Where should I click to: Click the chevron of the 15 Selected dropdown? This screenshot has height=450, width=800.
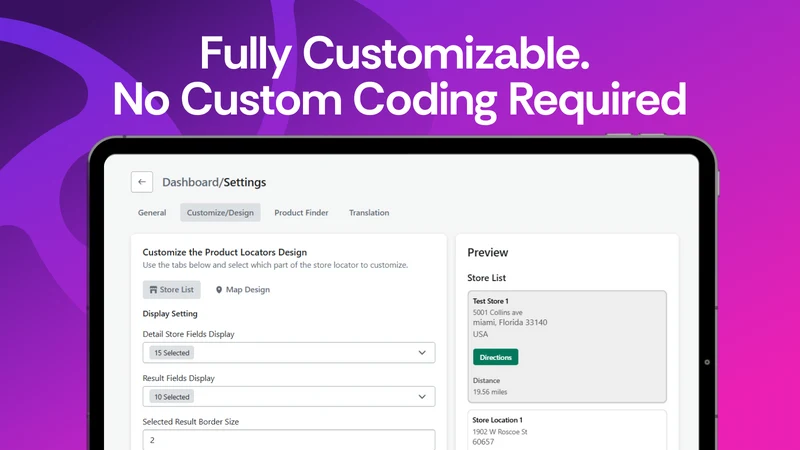[422, 353]
